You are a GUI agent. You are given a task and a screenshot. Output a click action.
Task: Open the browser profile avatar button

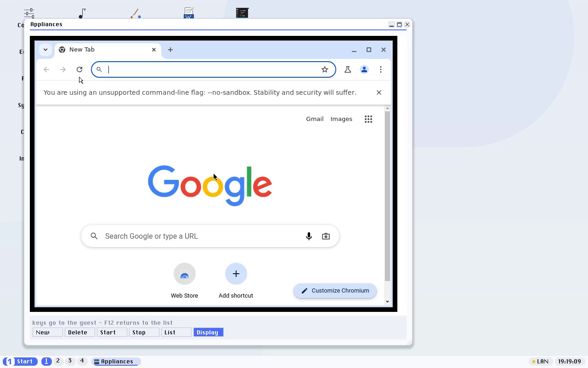(x=364, y=69)
